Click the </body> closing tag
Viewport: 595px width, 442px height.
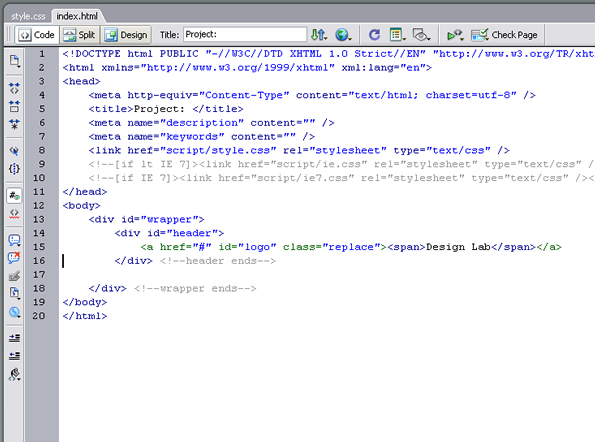(85, 302)
